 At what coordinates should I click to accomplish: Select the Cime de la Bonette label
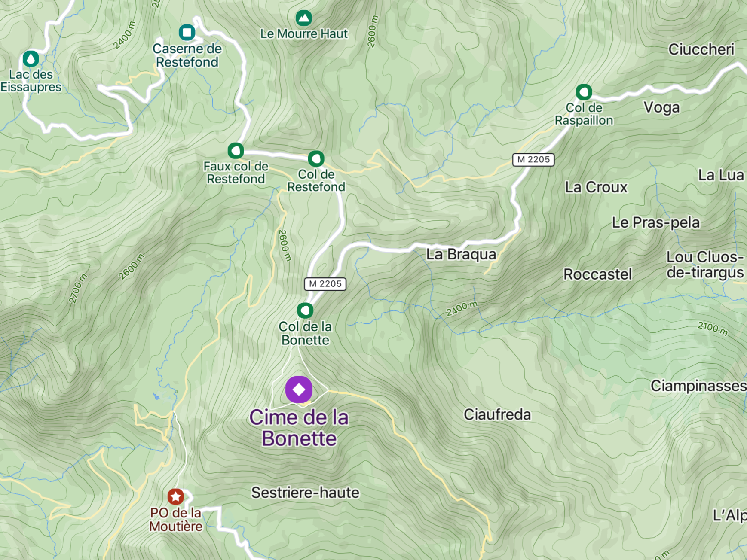click(x=299, y=428)
